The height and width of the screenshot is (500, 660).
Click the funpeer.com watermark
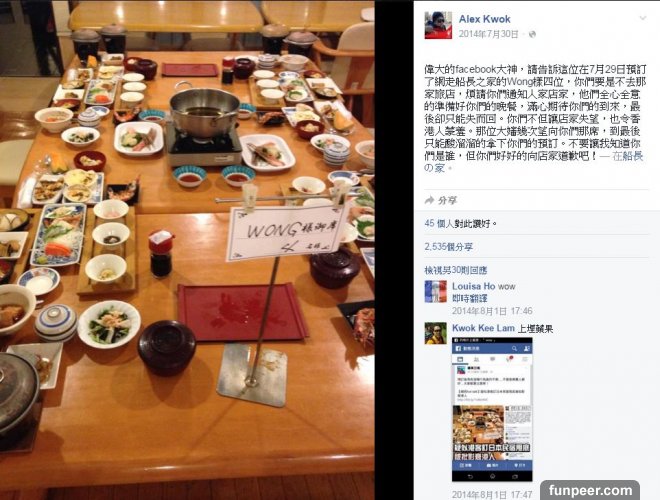tap(590, 490)
